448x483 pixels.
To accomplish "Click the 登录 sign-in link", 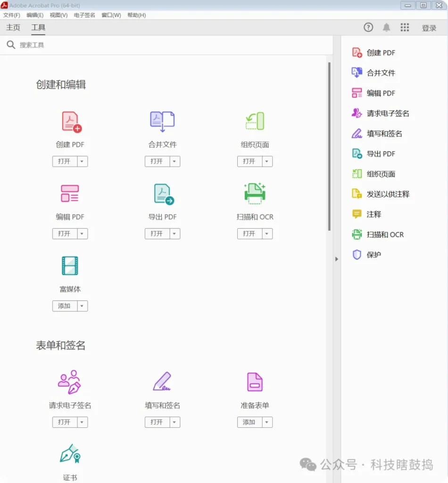I will [429, 28].
